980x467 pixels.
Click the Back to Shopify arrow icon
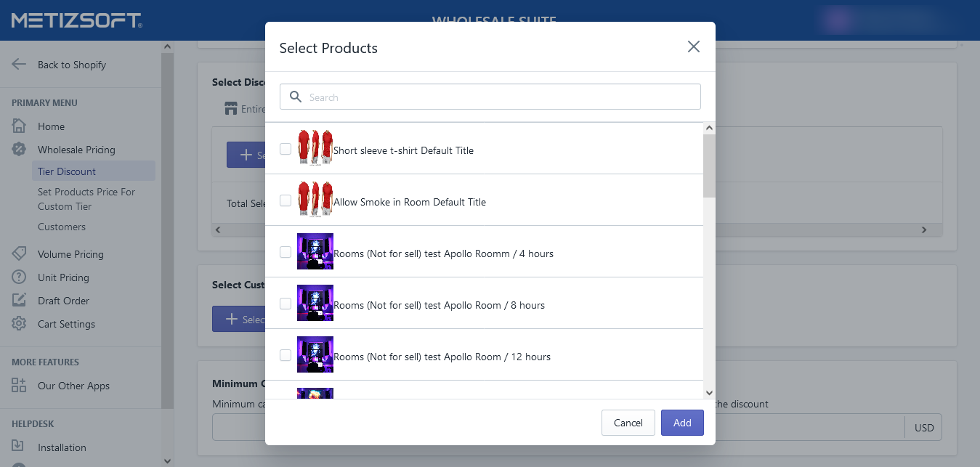pos(19,65)
